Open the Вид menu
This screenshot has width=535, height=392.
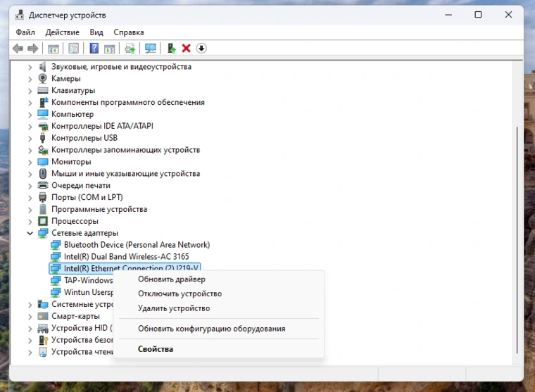[x=96, y=32]
